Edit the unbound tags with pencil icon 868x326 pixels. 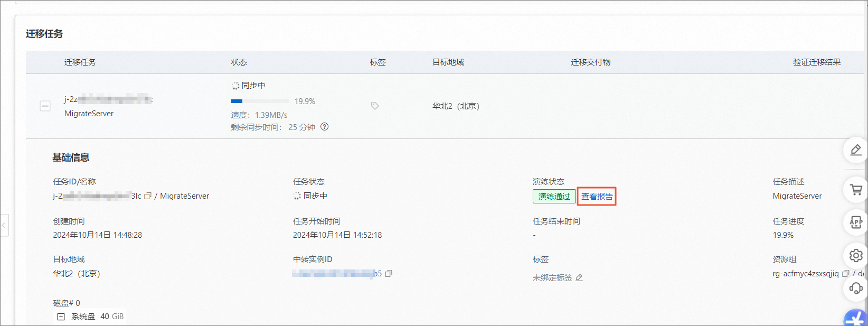(579, 277)
